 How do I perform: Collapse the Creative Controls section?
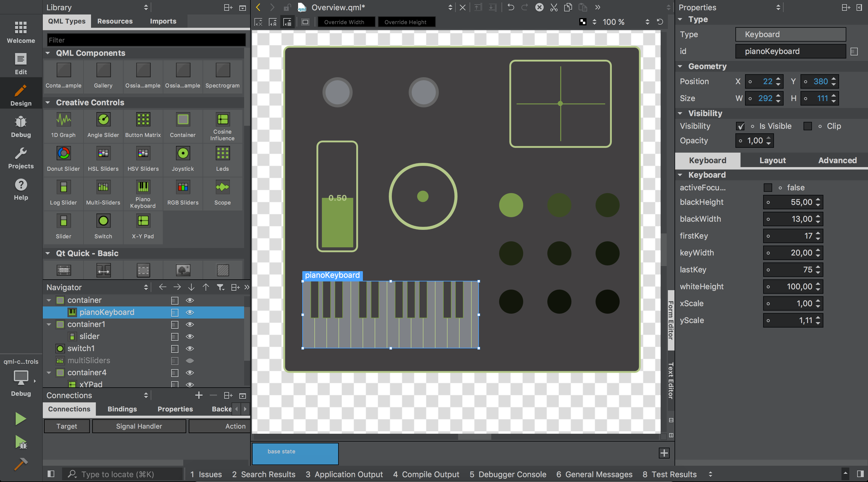click(48, 103)
